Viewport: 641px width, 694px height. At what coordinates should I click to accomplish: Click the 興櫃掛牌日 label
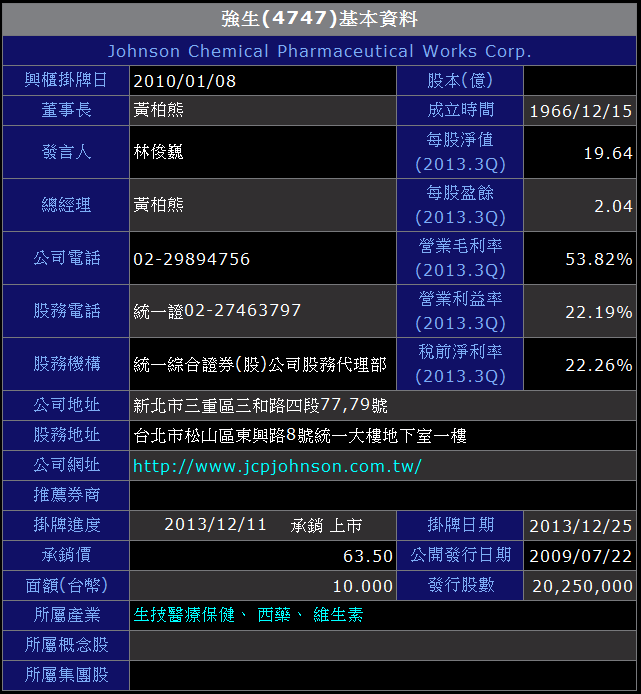click(x=66, y=80)
